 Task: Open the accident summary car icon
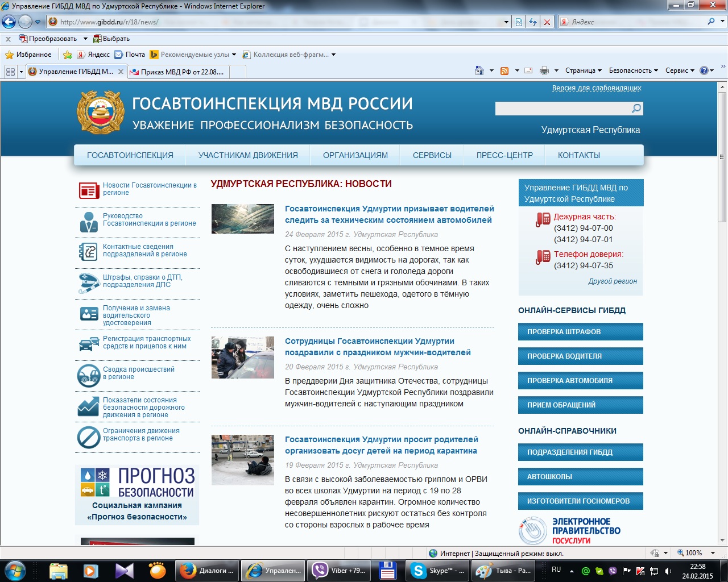pyautogui.click(x=89, y=376)
